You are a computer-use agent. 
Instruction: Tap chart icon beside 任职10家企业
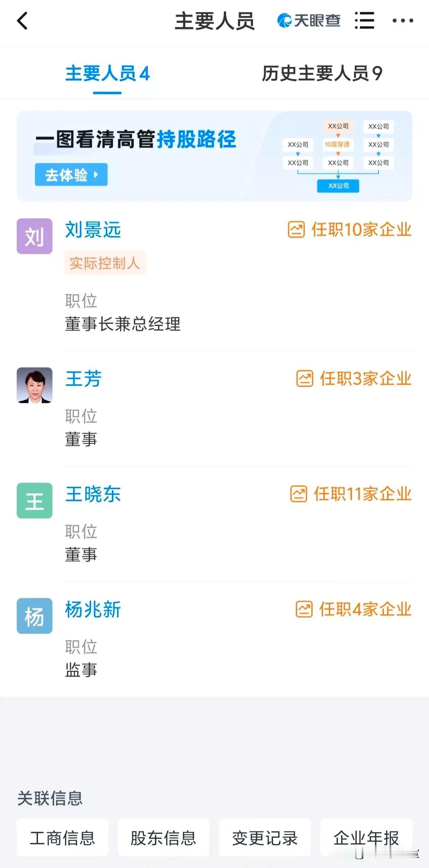(296, 229)
